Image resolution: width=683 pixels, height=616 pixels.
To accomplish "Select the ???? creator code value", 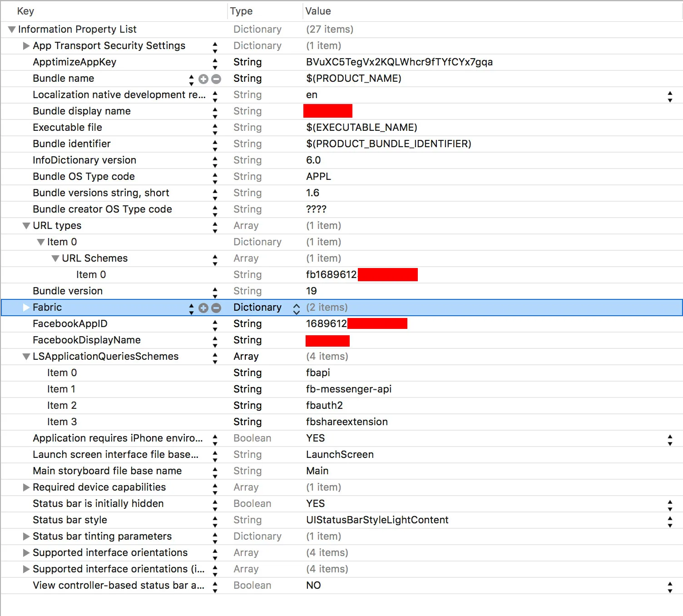I will point(316,209).
